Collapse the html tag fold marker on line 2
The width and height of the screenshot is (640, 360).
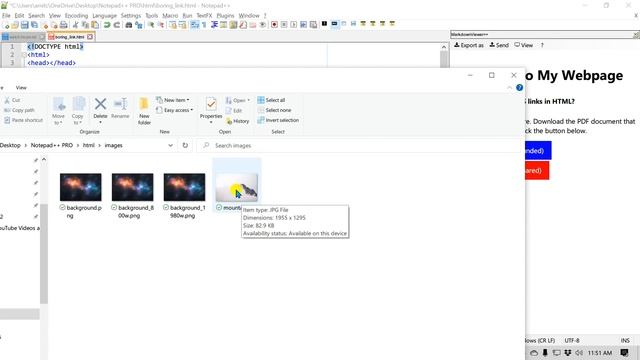pyautogui.click(x=24, y=55)
